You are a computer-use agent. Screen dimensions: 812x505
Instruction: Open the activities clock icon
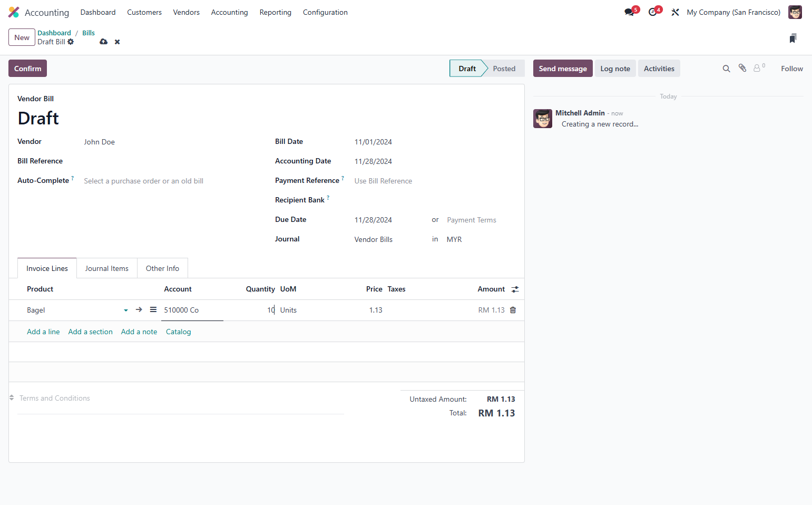tap(653, 12)
